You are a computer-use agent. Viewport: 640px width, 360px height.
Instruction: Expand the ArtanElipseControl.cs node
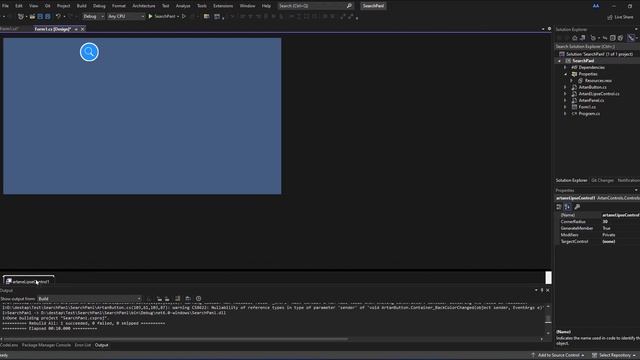point(565,94)
